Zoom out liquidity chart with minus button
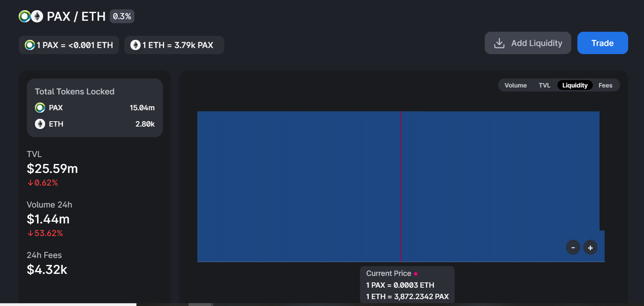The image size is (644, 306). 573,247
